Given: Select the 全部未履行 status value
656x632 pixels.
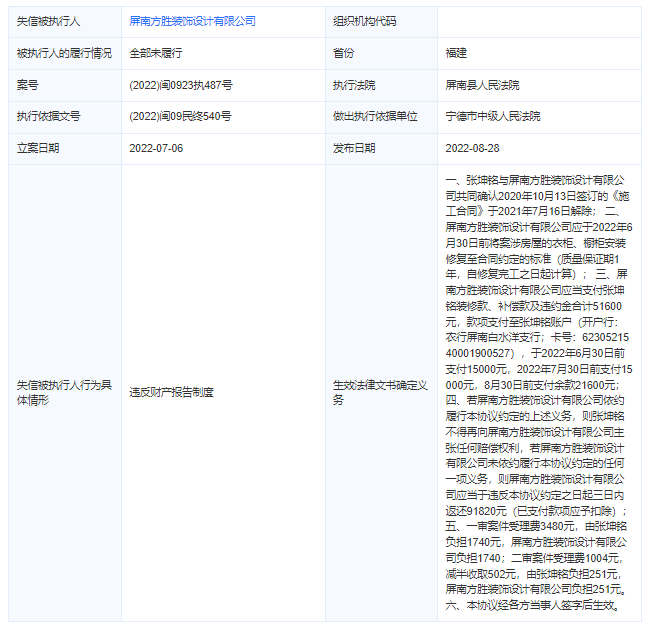Looking at the screenshot, I should coord(155,52).
